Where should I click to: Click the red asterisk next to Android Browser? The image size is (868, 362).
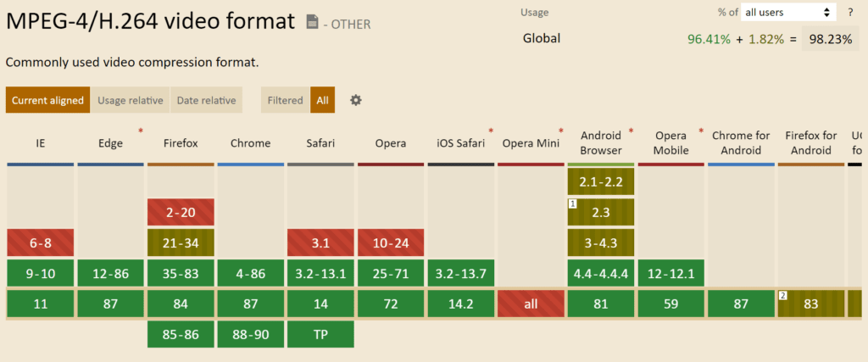(x=631, y=131)
